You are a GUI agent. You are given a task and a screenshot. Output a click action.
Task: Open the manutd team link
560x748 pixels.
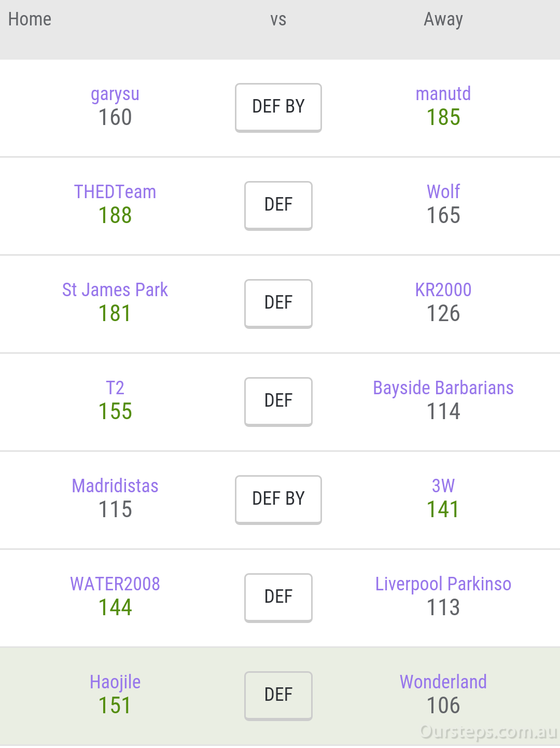click(x=443, y=94)
